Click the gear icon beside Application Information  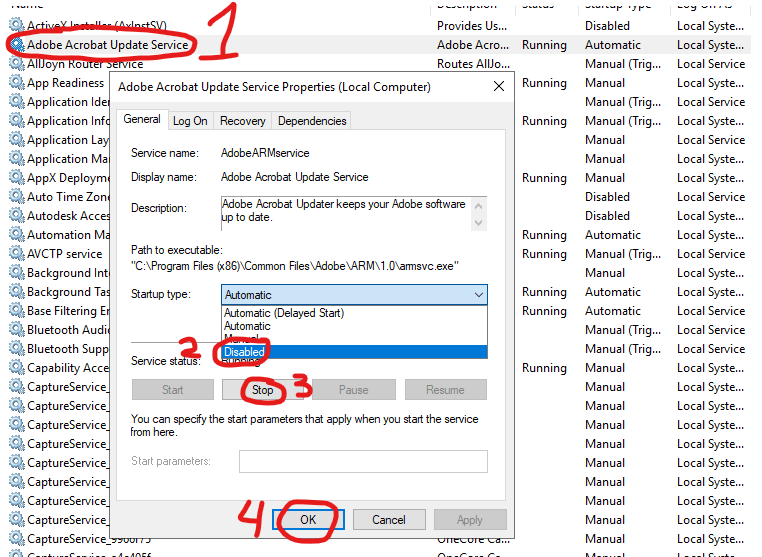[17, 121]
